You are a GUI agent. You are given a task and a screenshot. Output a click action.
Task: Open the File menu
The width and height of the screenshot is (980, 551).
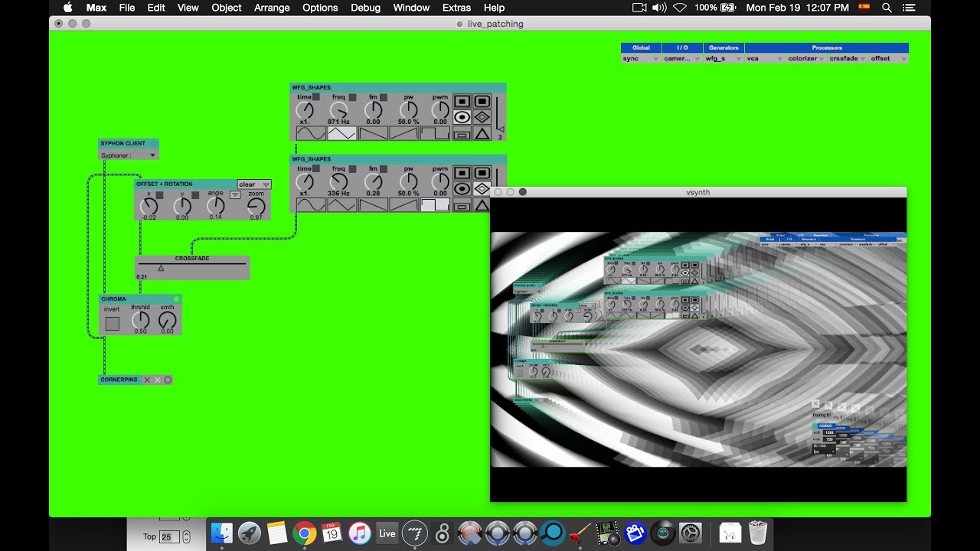(127, 8)
